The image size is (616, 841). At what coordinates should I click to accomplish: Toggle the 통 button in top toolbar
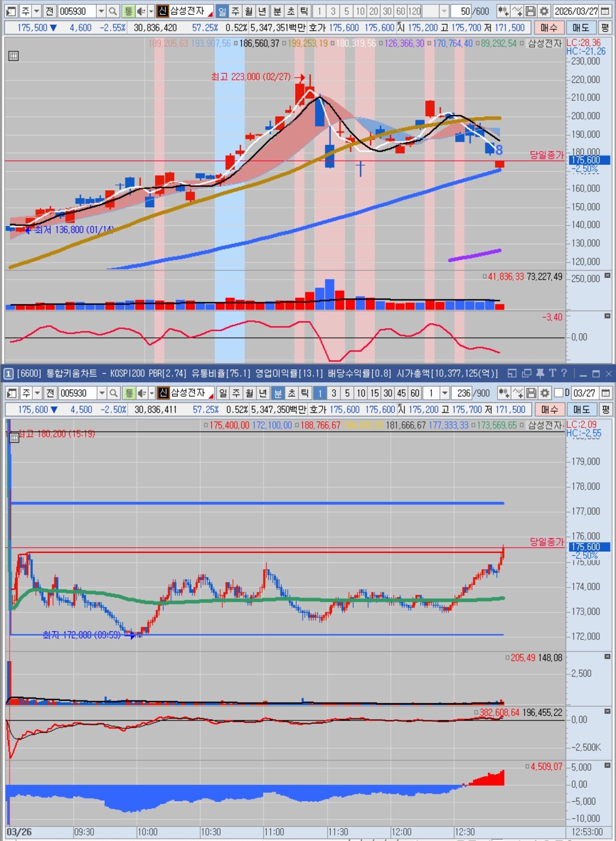[x=128, y=11]
